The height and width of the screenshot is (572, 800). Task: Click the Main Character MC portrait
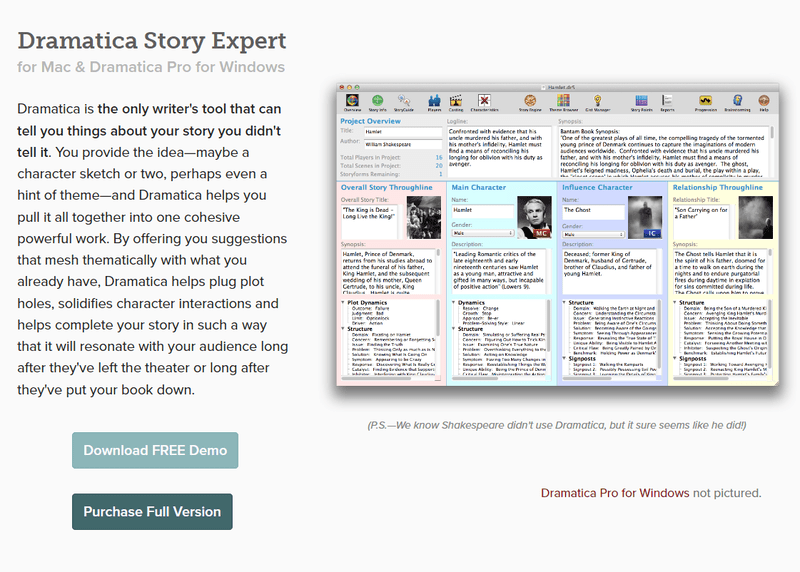(x=534, y=218)
